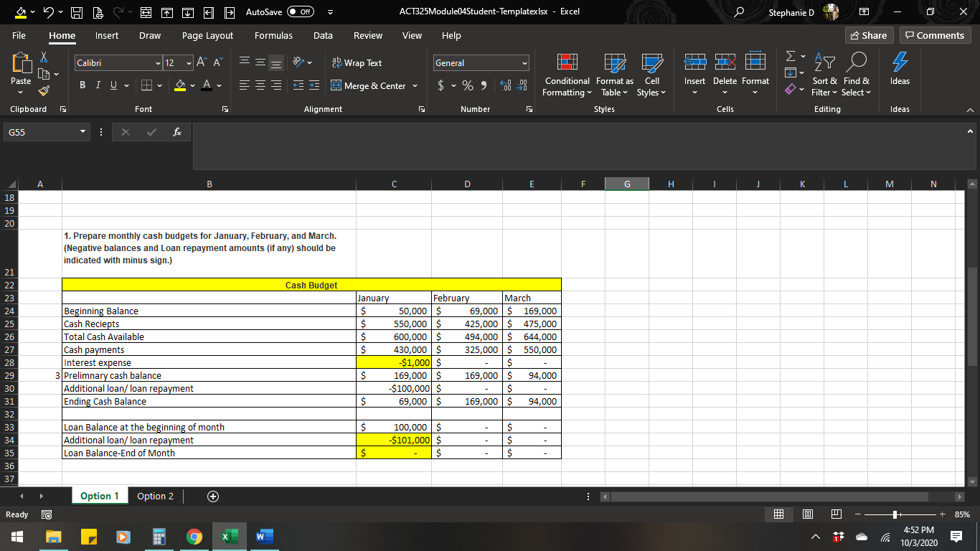Click the Share button
The image size is (980, 551).
[x=869, y=34]
